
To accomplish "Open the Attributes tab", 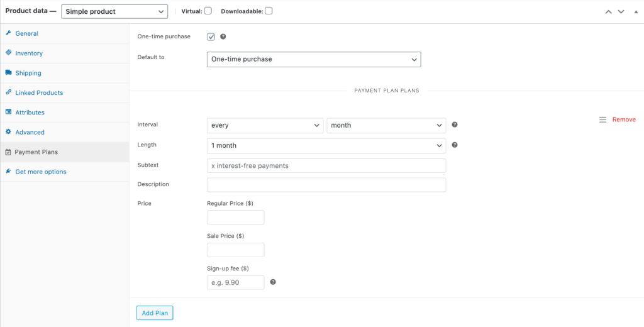I will click(65, 113).
